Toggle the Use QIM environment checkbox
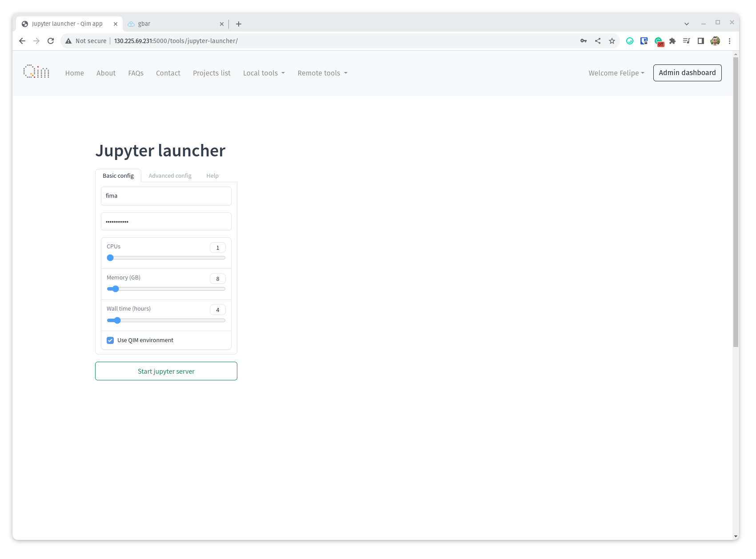This screenshot has width=756, height=559. 110,340
